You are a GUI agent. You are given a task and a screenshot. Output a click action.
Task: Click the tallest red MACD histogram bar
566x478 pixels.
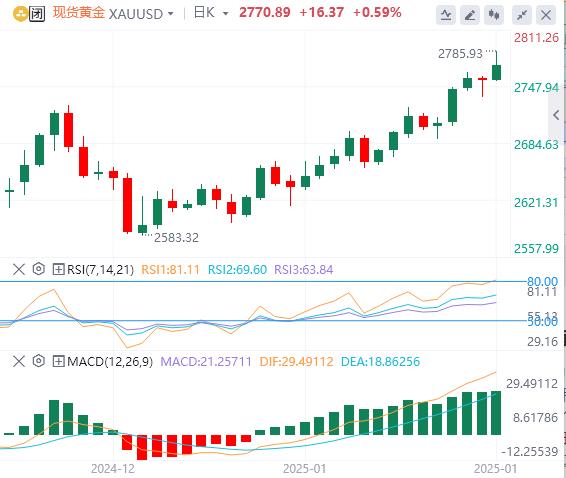click(142, 447)
